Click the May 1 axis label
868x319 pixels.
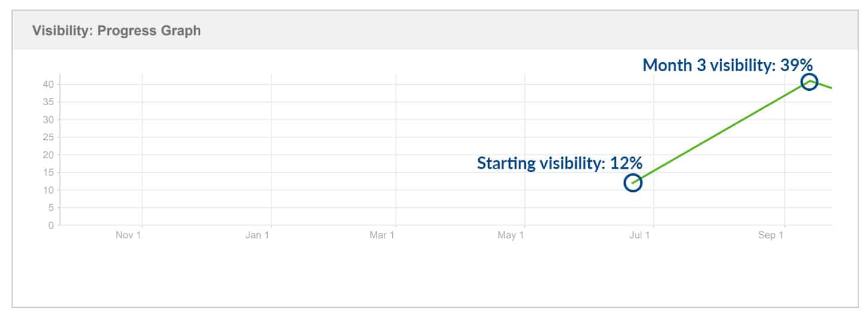(x=511, y=235)
